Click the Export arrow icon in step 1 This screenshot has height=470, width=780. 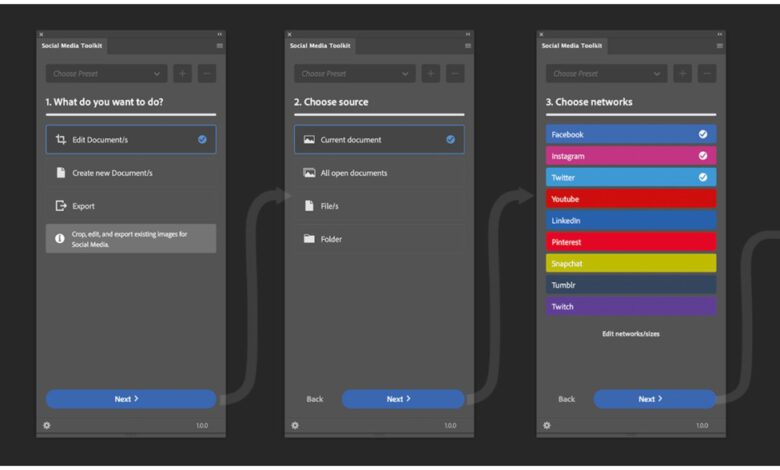pos(61,205)
